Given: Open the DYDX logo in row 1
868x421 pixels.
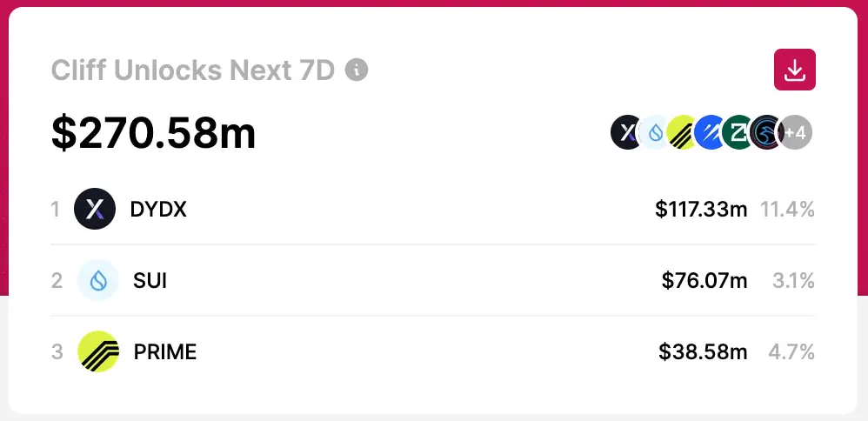Looking at the screenshot, I should pyautogui.click(x=95, y=209).
